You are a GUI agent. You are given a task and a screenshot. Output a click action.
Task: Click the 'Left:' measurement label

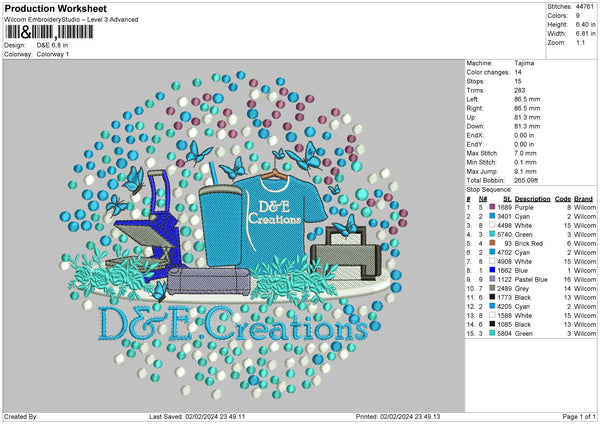[471, 99]
